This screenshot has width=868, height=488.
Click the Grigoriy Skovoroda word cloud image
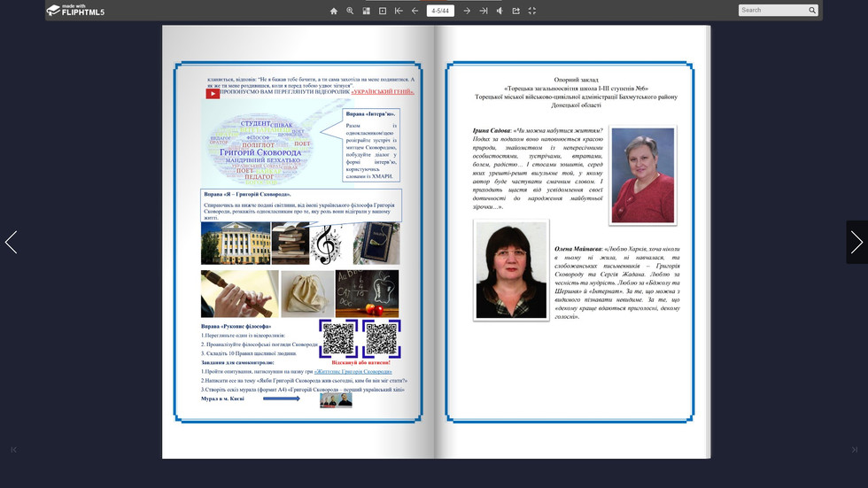[261, 150]
